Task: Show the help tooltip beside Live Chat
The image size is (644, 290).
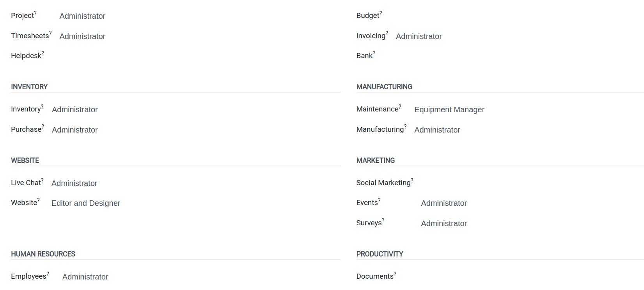Action: 42,180
